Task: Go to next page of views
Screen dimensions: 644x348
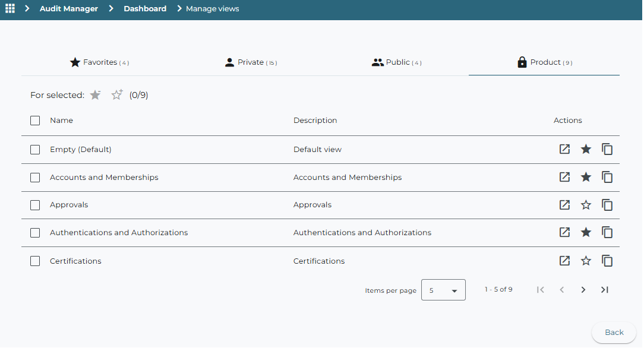Action: [x=583, y=290]
